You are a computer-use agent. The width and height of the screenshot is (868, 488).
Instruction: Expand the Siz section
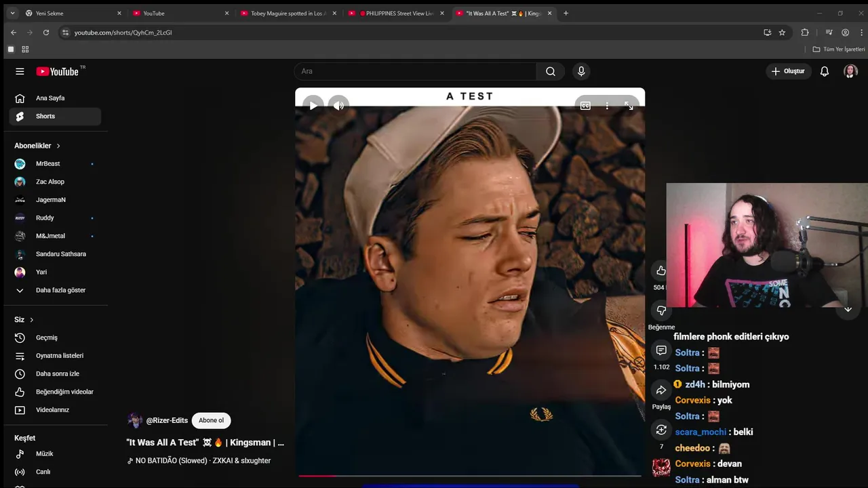24,320
